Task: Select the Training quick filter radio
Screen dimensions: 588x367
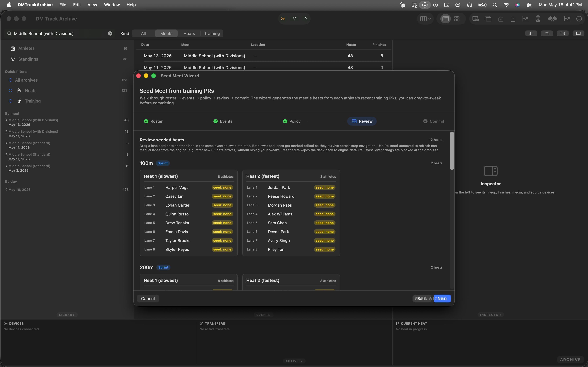Action: [x=10, y=101]
